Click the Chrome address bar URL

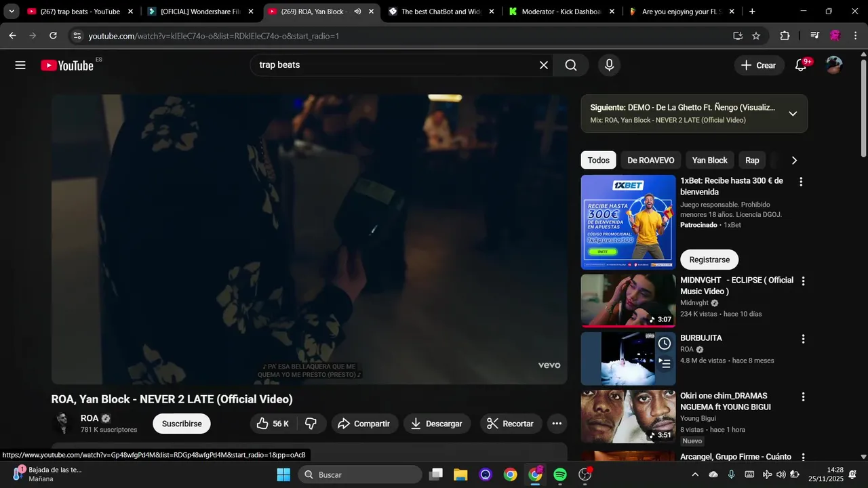point(214,36)
